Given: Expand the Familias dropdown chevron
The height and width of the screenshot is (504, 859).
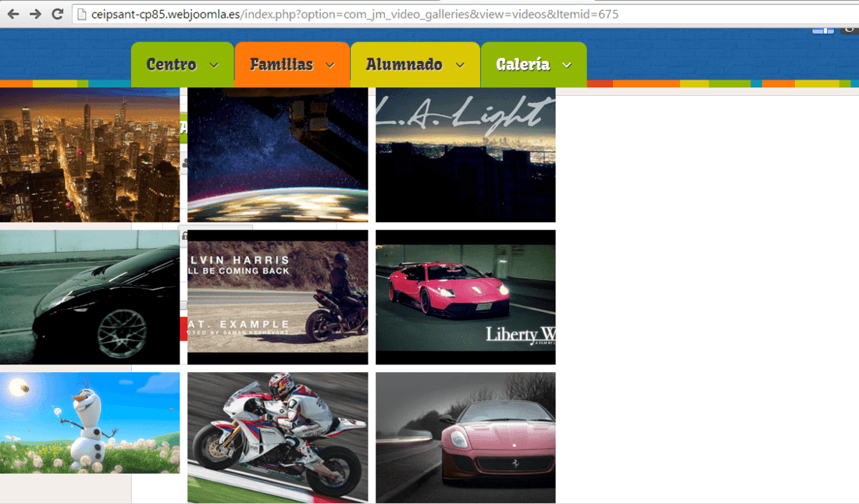Looking at the screenshot, I should click(x=330, y=65).
